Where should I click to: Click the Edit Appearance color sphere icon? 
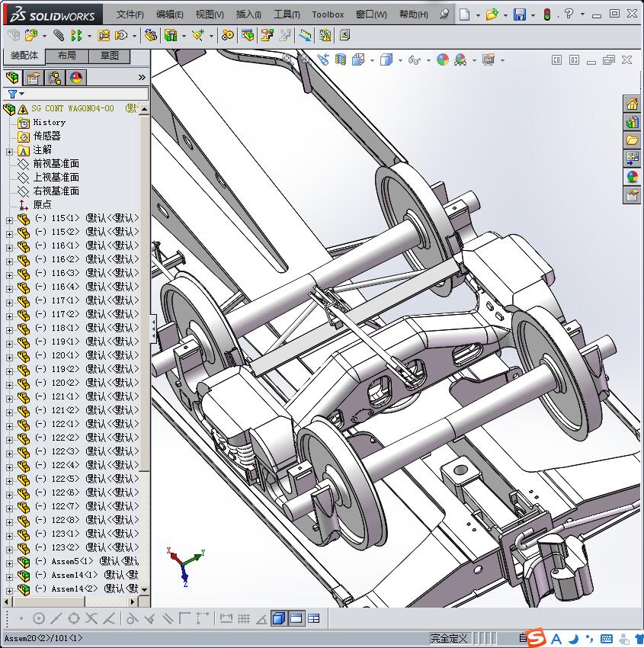click(443, 60)
